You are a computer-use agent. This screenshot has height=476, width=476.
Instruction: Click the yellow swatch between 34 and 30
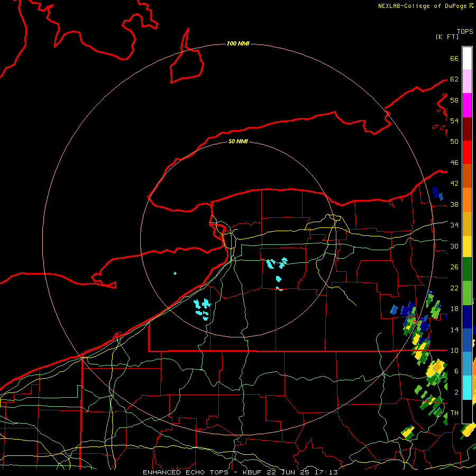[467, 246]
